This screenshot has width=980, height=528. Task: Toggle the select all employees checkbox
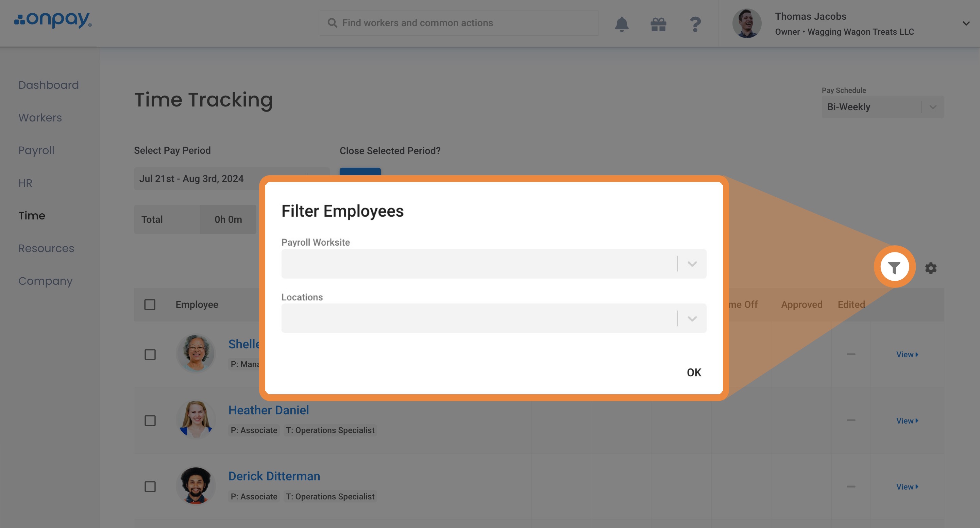point(150,304)
